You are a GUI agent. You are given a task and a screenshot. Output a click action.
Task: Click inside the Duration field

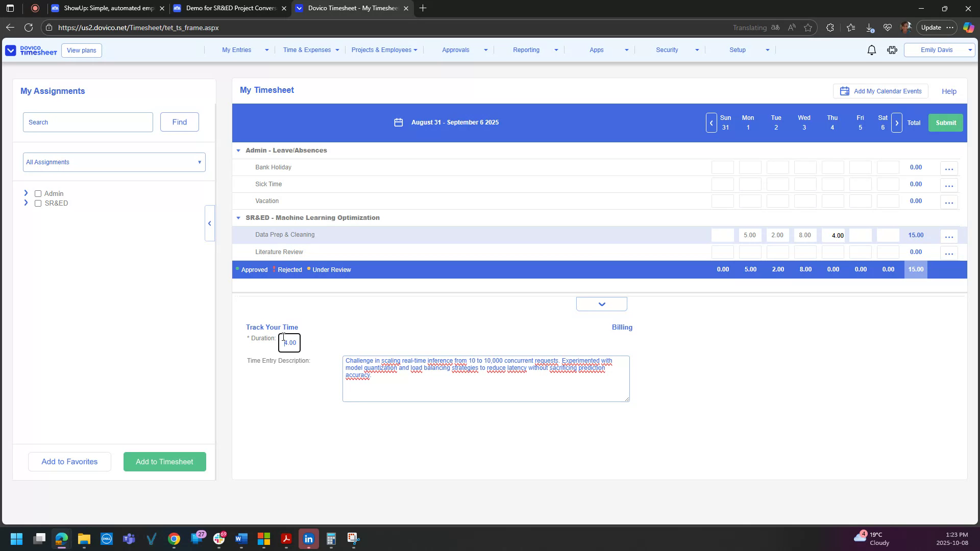click(289, 342)
